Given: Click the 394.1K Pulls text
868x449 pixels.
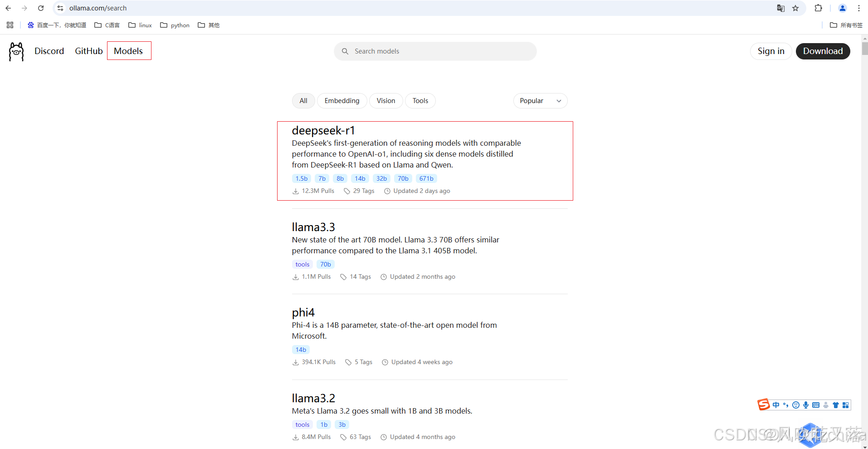Looking at the screenshot, I should 319,362.
